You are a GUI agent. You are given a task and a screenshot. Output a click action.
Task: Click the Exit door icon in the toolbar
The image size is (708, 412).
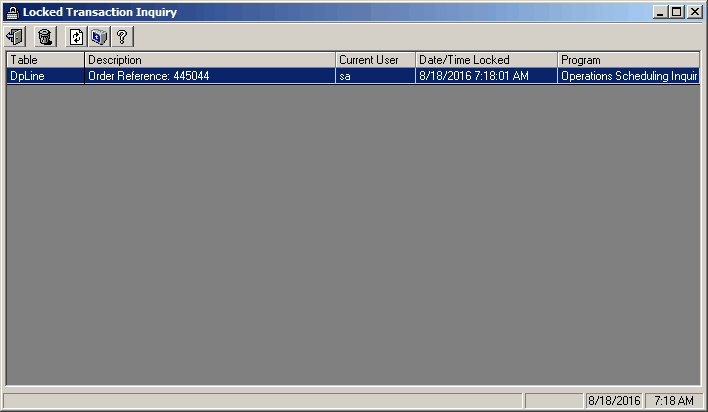[15, 37]
